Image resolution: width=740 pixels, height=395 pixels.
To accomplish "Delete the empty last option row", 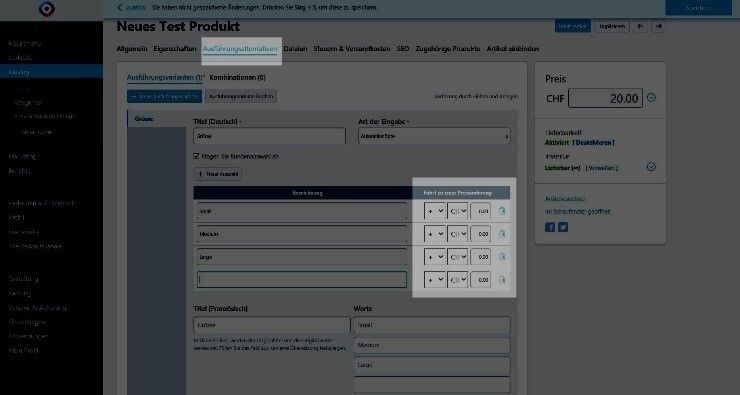I will [x=502, y=280].
